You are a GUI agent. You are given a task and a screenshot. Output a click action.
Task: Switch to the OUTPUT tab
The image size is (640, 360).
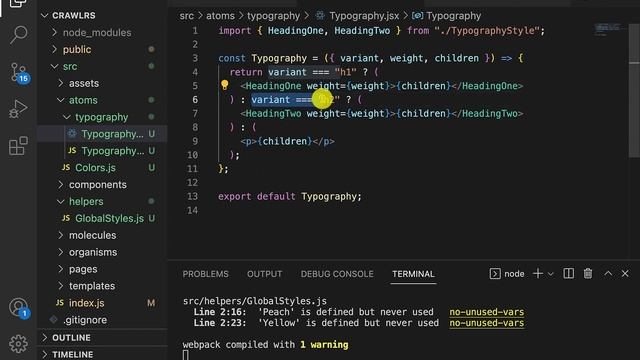pos(264,274)
